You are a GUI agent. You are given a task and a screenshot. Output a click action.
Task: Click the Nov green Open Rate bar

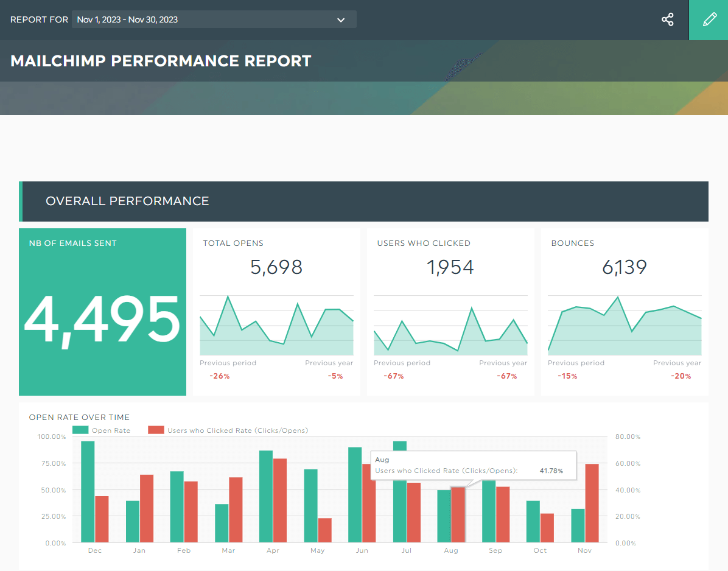578,525
